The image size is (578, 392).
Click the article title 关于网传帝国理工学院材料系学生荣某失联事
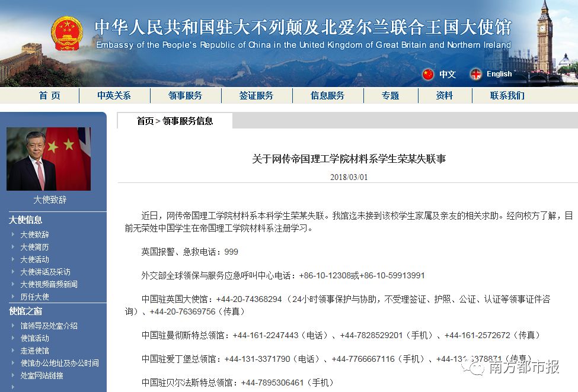349,159
